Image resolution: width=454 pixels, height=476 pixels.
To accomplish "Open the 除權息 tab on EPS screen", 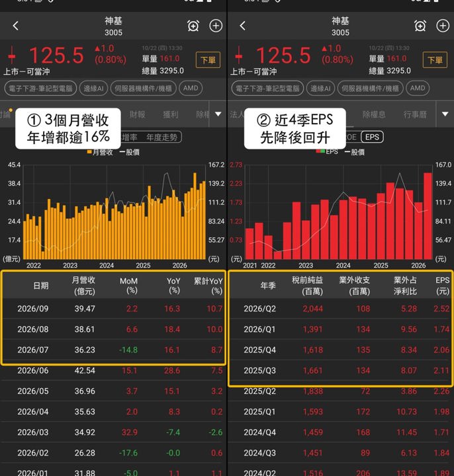I will click(x=374, y=114).
